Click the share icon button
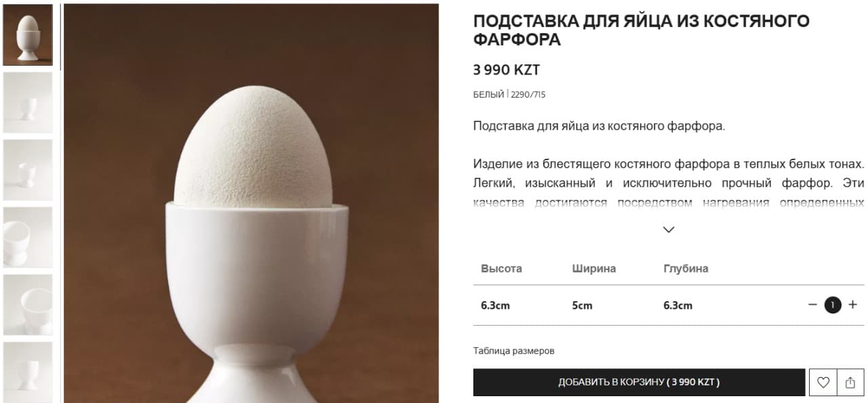This screenshot has height=403, width=868. coord(850,383)
